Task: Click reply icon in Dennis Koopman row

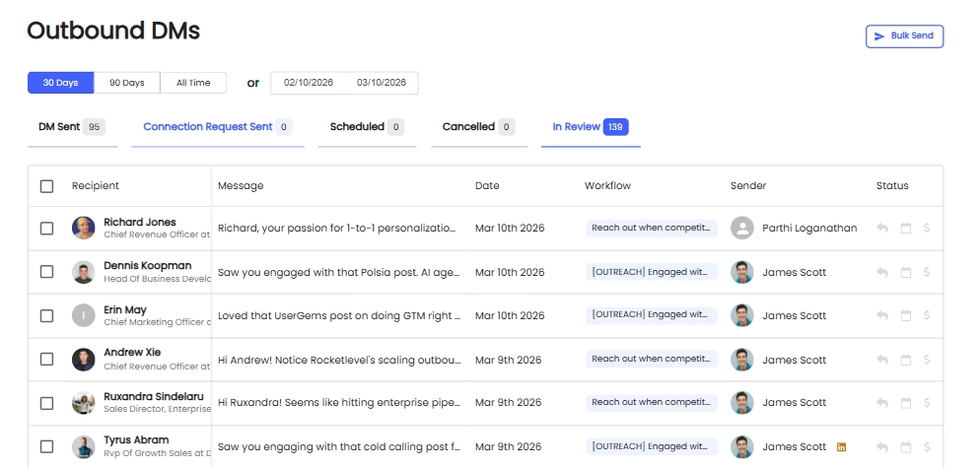Action: (x=882, y=273)
